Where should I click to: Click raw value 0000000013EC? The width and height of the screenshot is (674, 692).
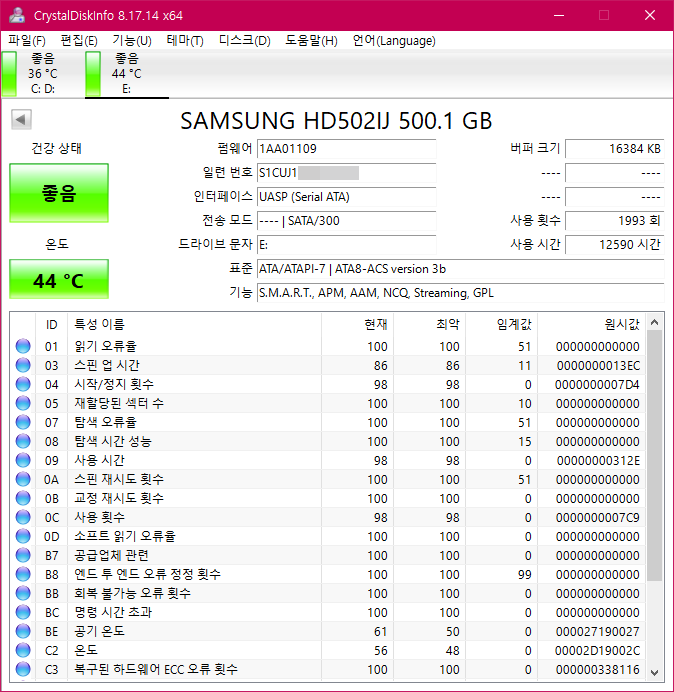pyautogui.click(x=598, y=365)
